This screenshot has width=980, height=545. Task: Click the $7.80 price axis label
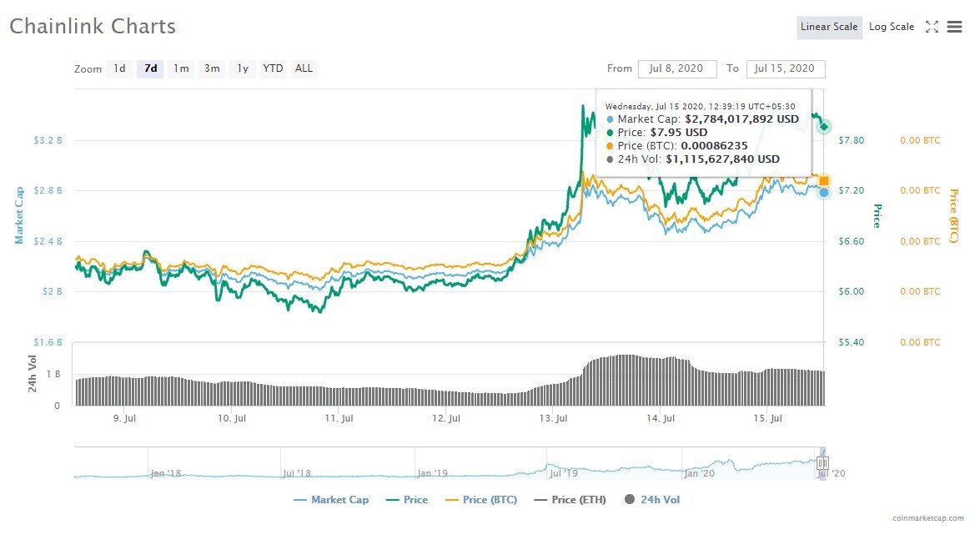coord(852,140)
